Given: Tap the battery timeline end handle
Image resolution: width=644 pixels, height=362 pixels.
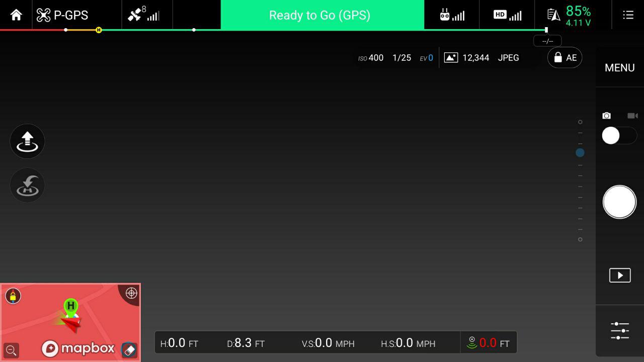Looking at the screenshot, I should 546,30.
